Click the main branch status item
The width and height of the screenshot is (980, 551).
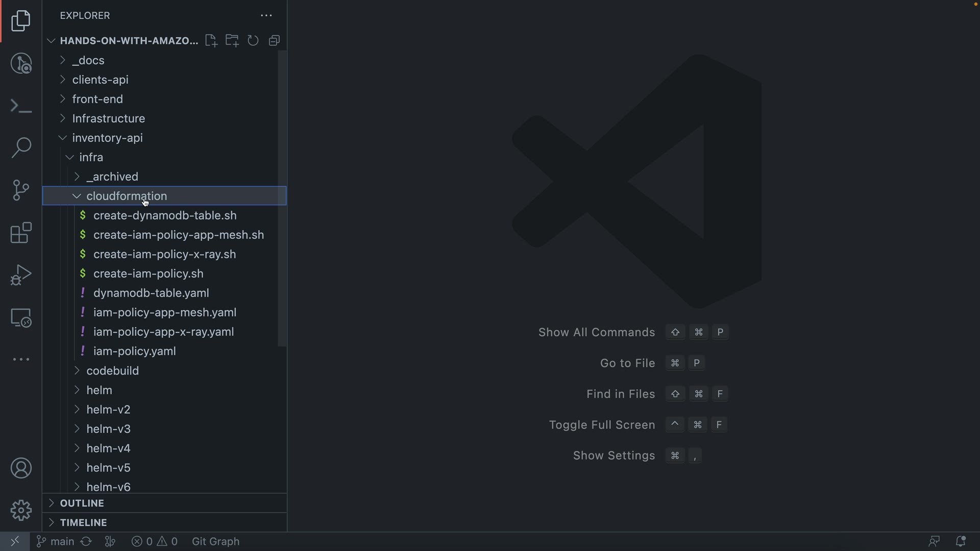[x=56, y=541]
